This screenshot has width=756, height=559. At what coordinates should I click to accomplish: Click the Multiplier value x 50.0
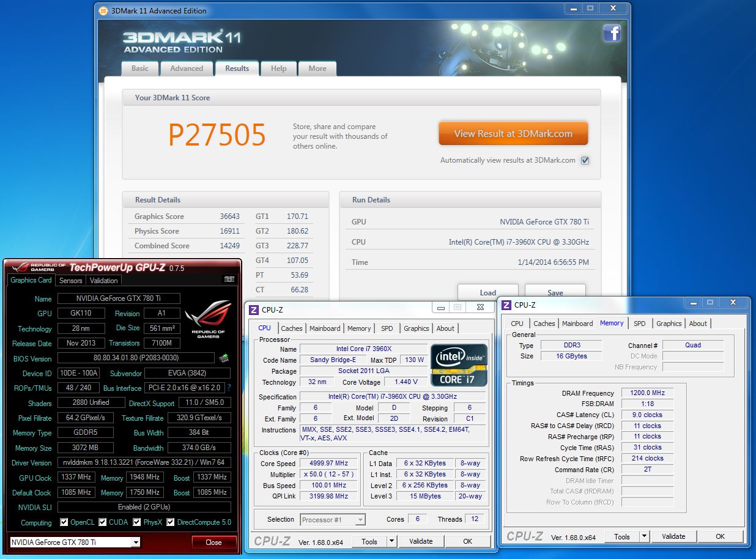coord(329,474)
